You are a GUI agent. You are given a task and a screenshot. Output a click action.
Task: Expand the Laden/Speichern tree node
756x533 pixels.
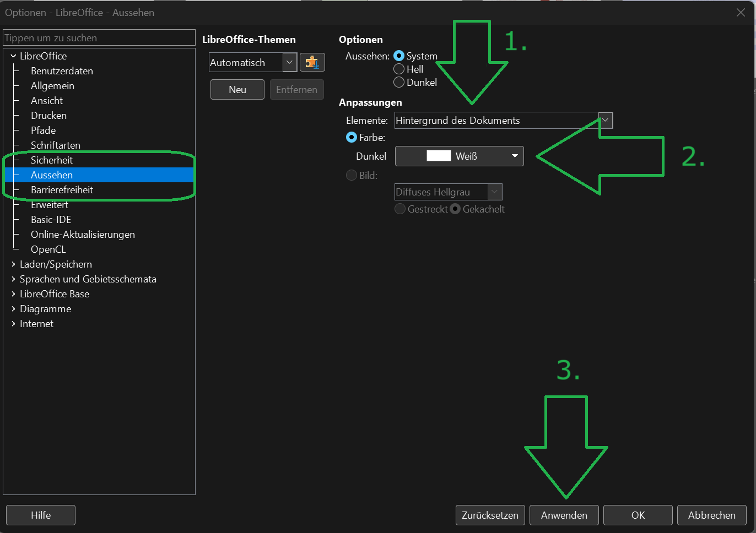click(x=13, y=264)
